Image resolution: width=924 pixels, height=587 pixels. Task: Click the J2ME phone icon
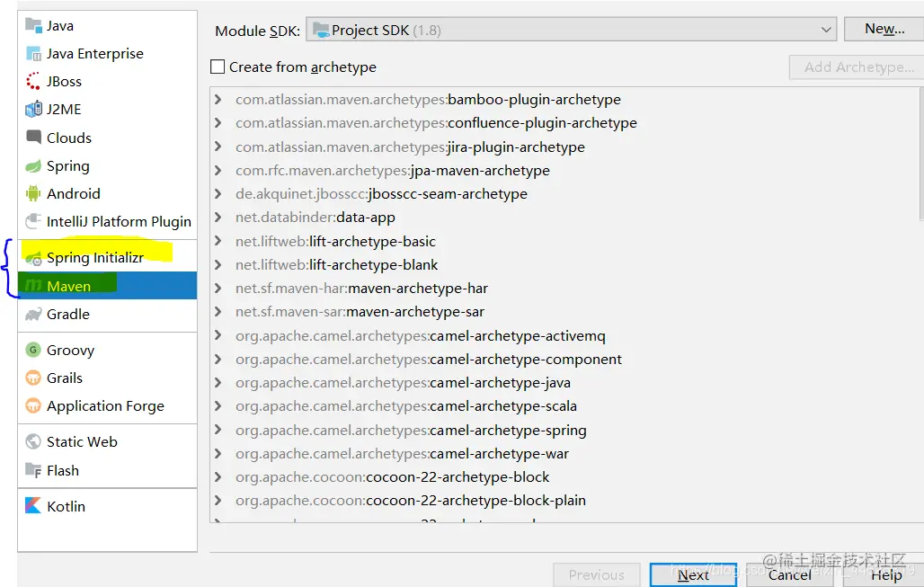click(x=33, y=109)
